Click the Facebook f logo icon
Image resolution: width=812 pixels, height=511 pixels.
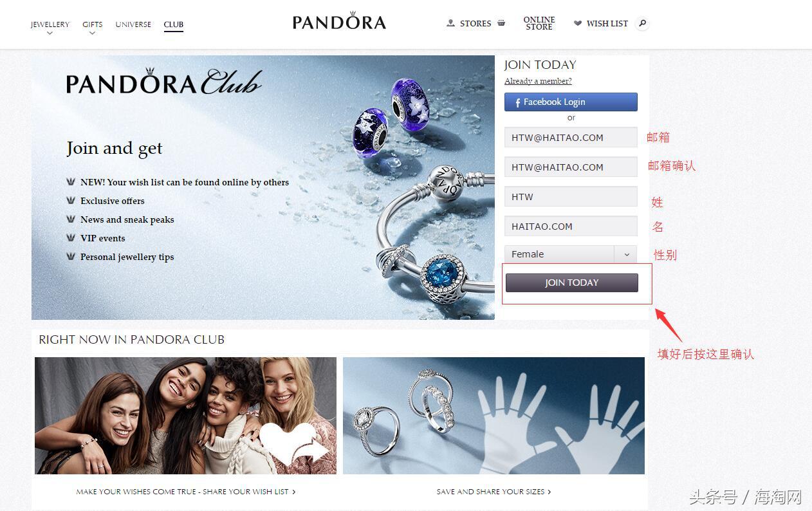coord(517,102)
